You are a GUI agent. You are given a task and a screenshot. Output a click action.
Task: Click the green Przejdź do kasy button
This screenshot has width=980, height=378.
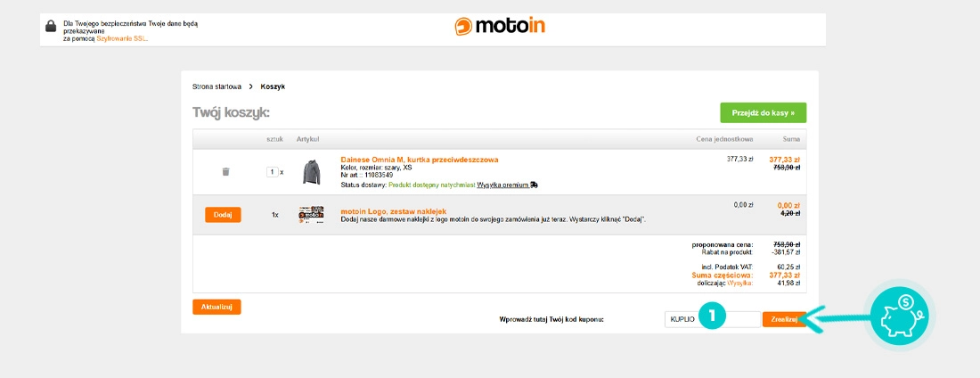763,112
